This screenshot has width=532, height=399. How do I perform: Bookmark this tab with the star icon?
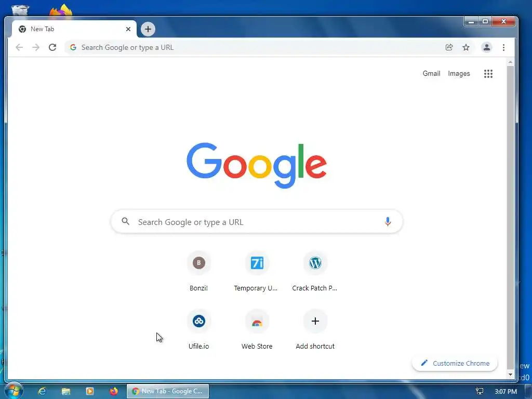coord(466,47)
